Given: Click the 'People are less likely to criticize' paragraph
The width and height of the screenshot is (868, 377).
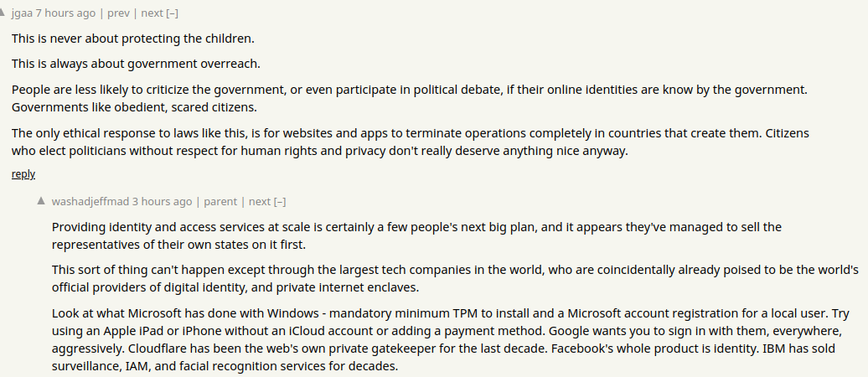Looking at the screenshot, I should click(410, 98).
